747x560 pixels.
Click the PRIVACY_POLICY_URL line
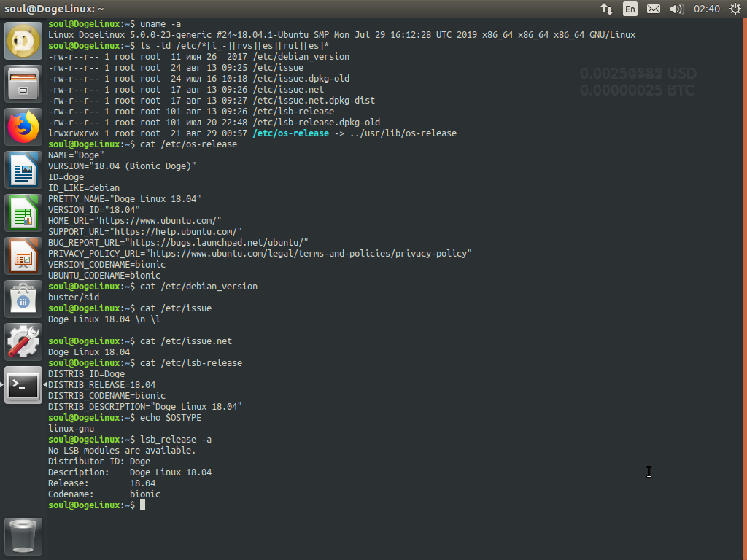pyautogui.click(x=260, y=254)
